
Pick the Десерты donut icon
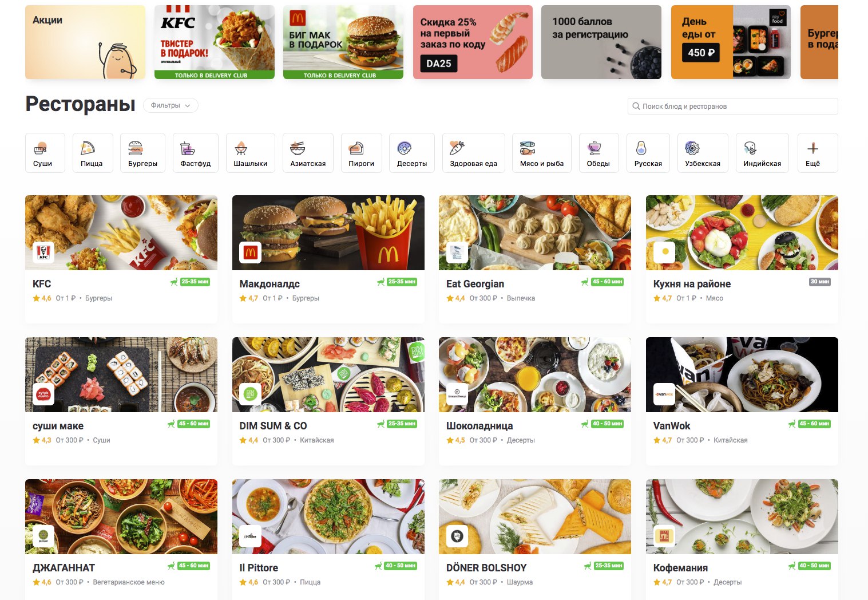click(x=405, y=148)
